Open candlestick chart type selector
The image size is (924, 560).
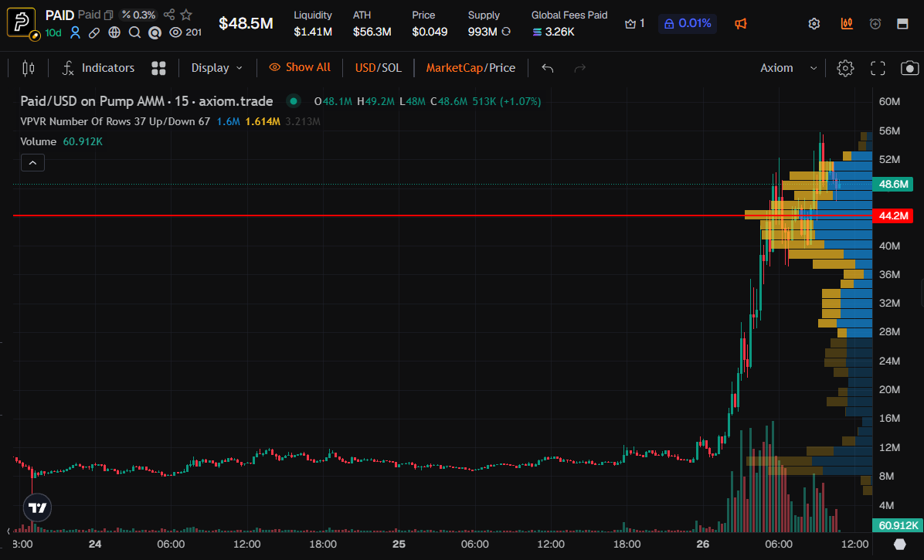pos(29,68)
